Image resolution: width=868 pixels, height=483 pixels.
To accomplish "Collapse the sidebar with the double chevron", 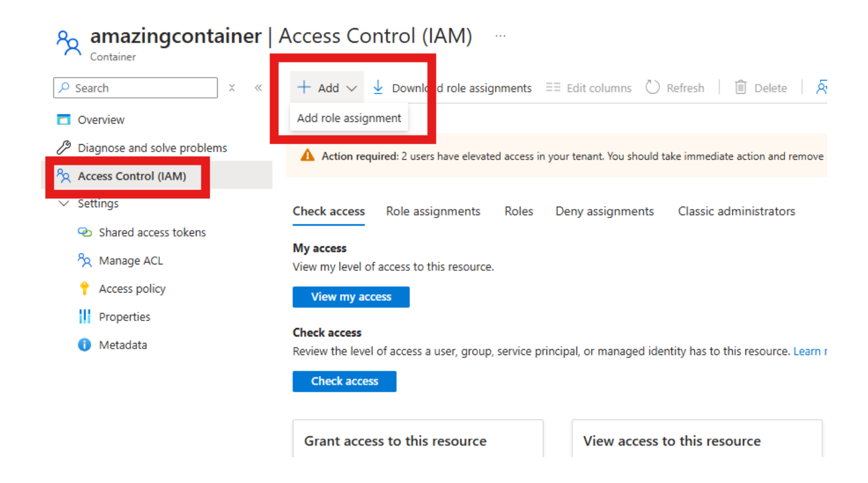I will [258, 87].
